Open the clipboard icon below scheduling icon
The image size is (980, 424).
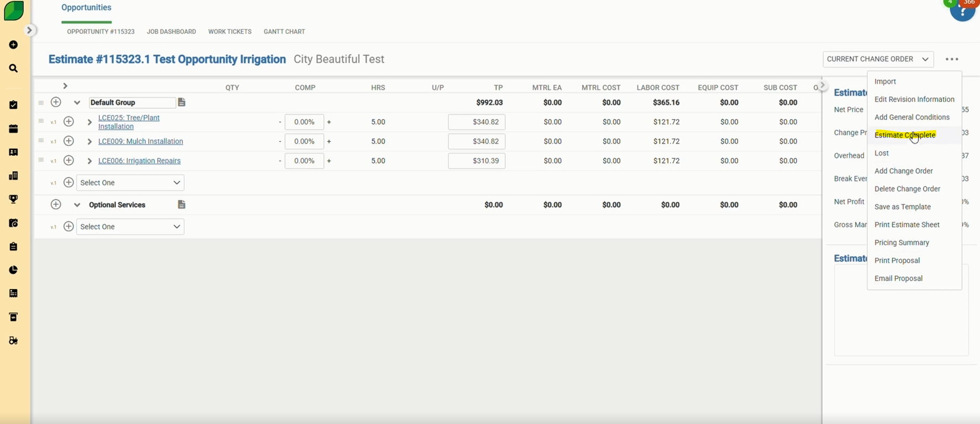(x=13, y=247)
